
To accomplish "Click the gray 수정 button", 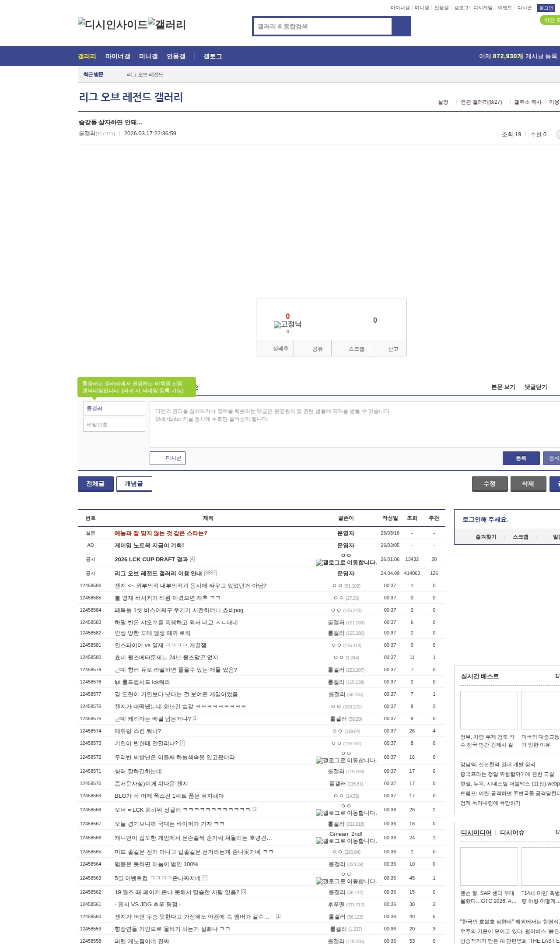I will [490, 484].
